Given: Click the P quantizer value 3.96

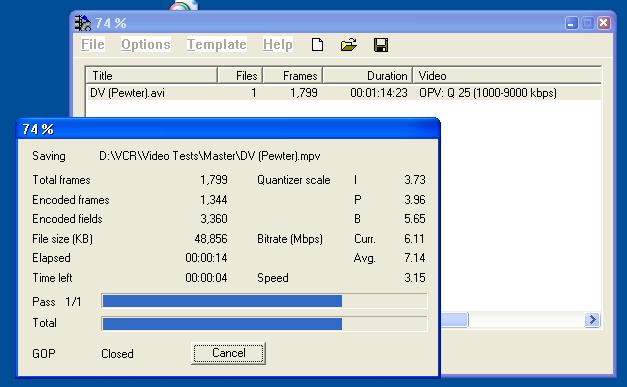Looking at the screenshot, I should (x=415, y=199).
